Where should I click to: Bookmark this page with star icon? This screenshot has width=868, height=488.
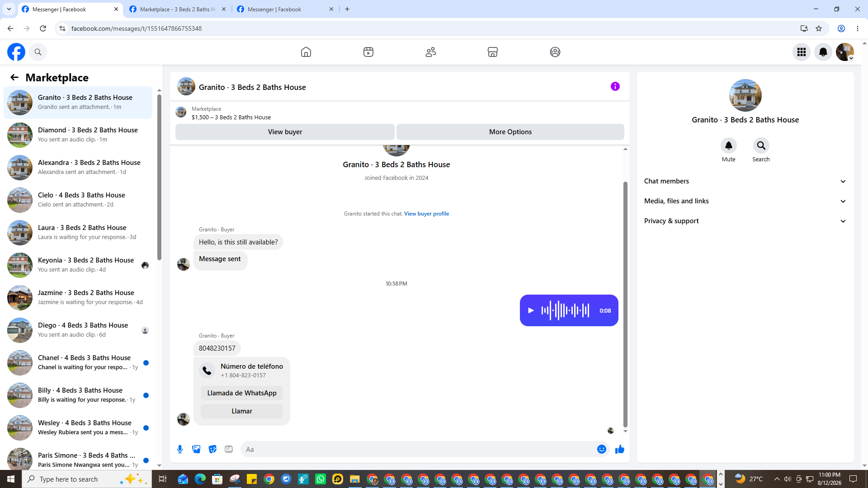click(x=819, y=28)
